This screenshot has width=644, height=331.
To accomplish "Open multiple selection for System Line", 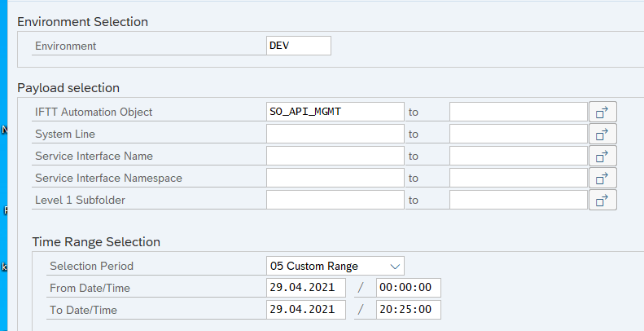I will (x=603, y=134).
